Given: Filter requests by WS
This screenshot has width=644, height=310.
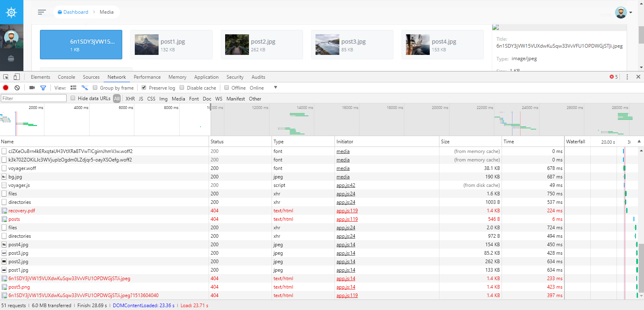Looking at the screenshot, I should point(219,98).
